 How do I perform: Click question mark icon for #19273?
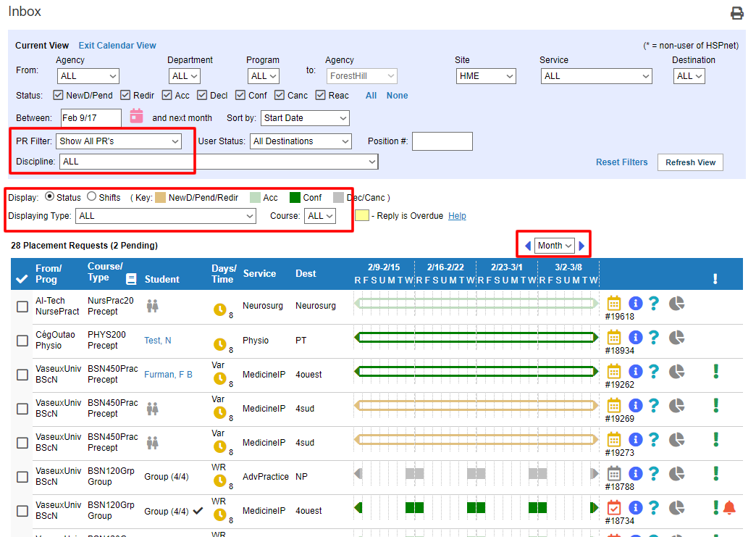pos(653,440)
